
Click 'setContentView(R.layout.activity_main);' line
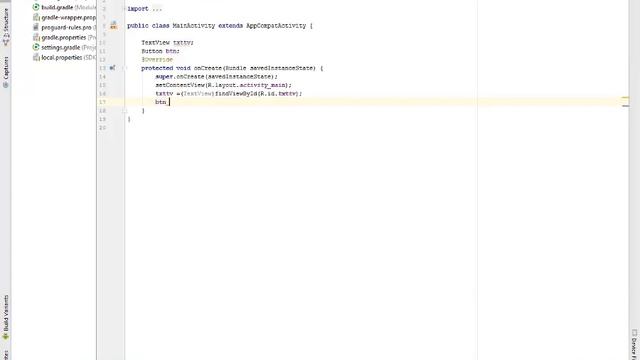tap(223, 85)
